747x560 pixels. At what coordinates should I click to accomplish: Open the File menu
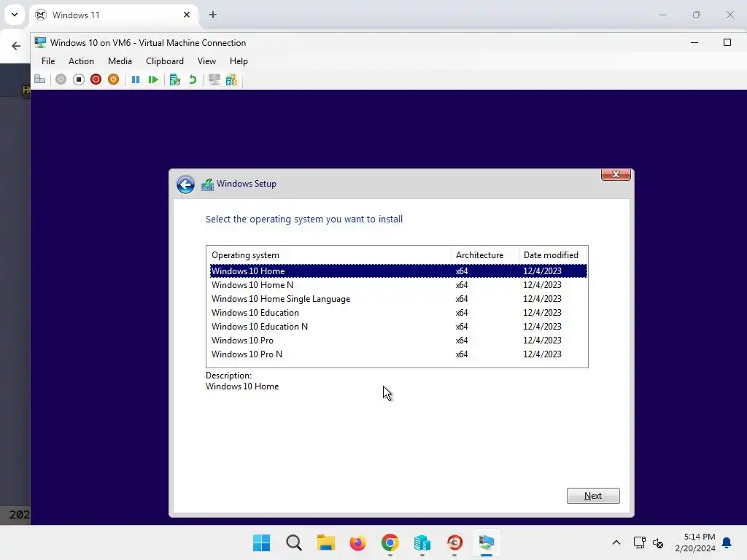point(48,61)
